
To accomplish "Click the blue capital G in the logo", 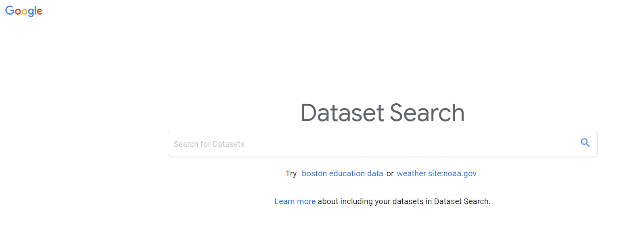I will 9,10.
